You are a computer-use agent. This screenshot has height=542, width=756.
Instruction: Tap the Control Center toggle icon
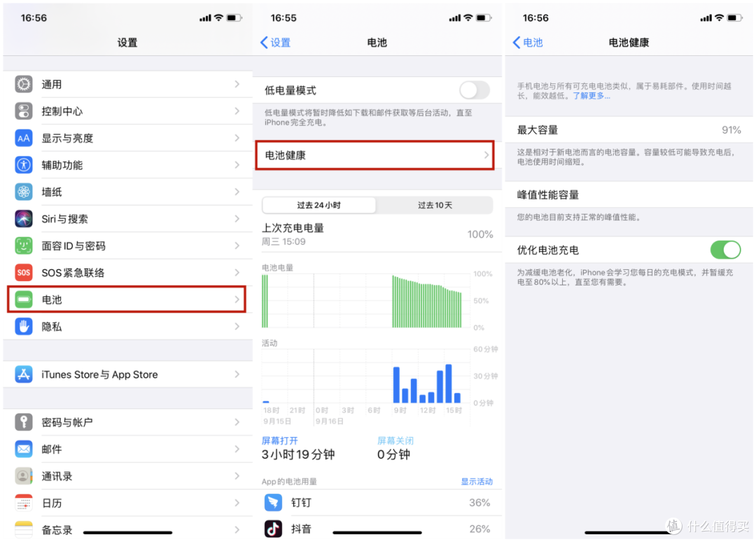(x=24, y=111)
